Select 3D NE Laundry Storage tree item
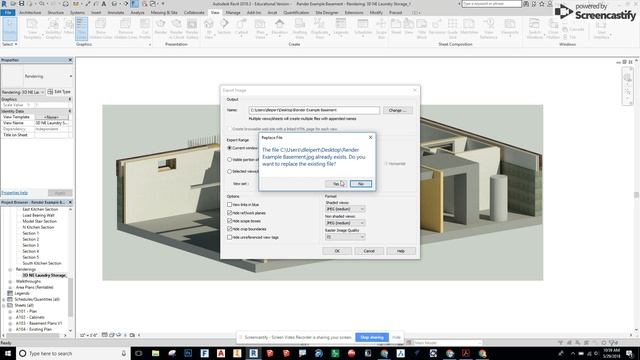The height and width of the screenshot is (360, 640). pos(44,276)
